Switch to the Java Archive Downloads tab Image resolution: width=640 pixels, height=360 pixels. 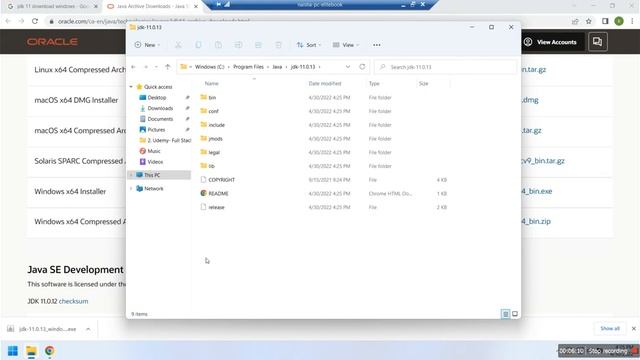(152, 7)
